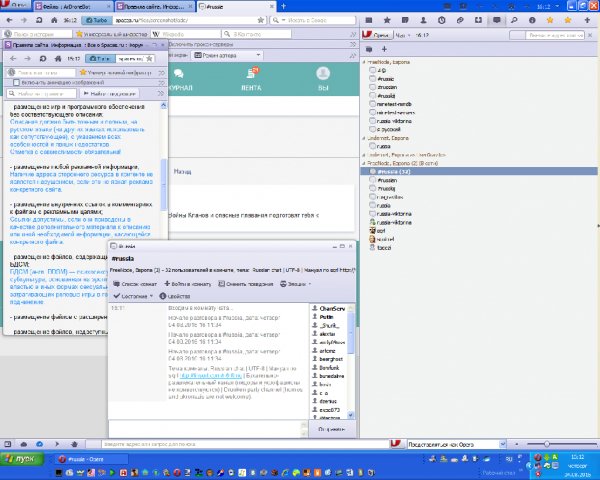
Task: Open the Contacts person panel icon
Action: [x=423, y=20]
